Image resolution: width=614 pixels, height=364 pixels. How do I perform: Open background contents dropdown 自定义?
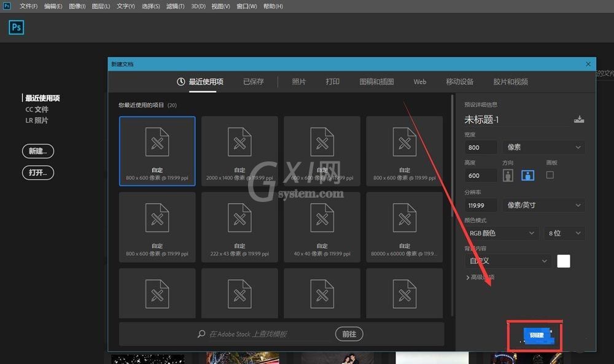tap(508, 261)
